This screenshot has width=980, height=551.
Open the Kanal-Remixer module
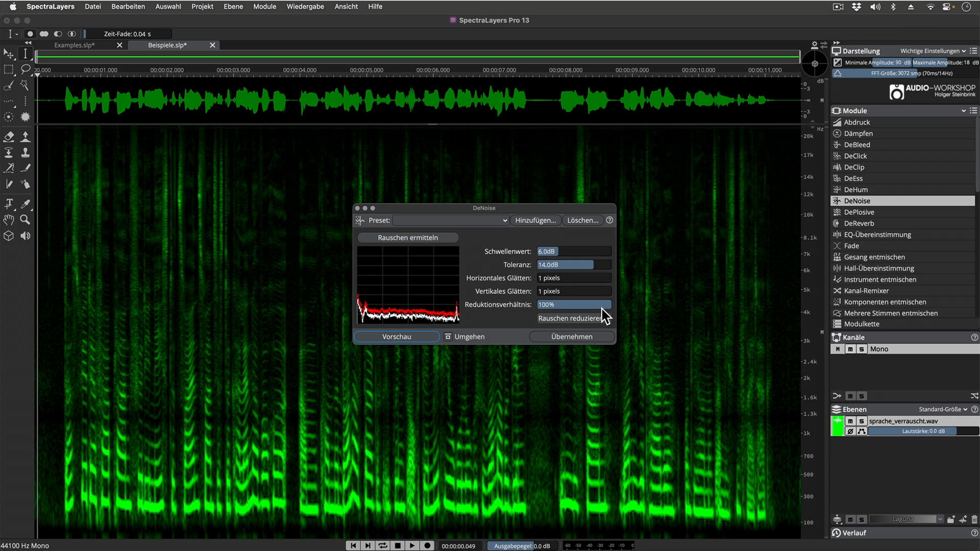[x=903, y=291]
